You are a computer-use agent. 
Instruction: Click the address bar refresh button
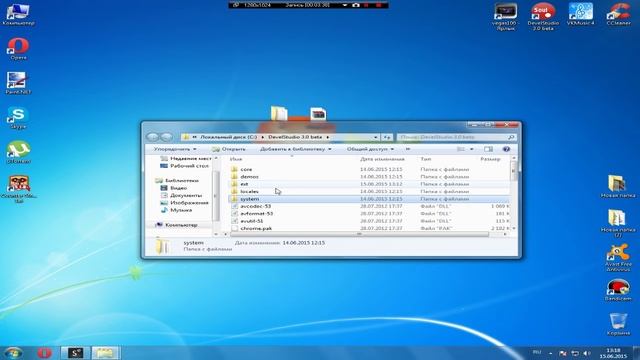coord(387,137)
